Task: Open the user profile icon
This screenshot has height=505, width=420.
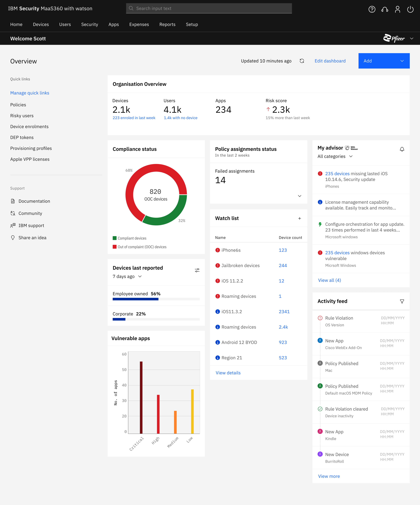Action: 397,9
